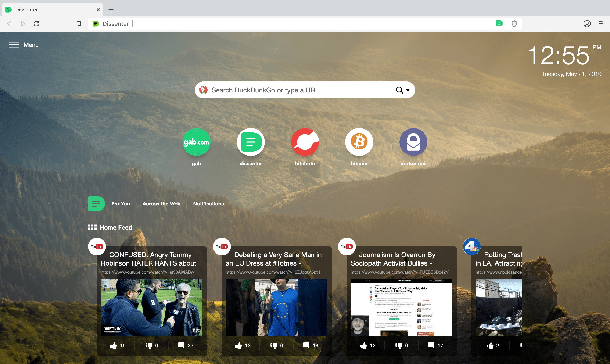The height and width of the screenshot is (364, 610).
Task: Click the Home Feed grid icon
Action: [x=92, y=227]
